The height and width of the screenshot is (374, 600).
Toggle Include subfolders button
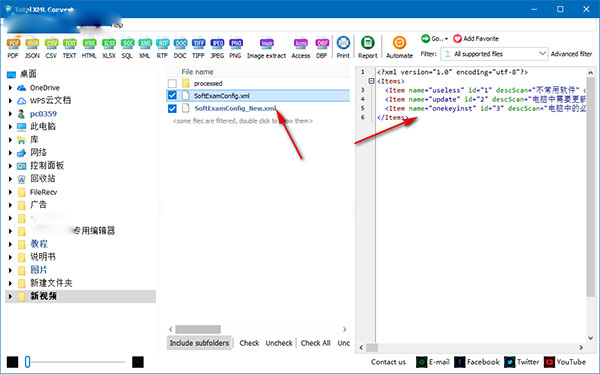point(199,343)
